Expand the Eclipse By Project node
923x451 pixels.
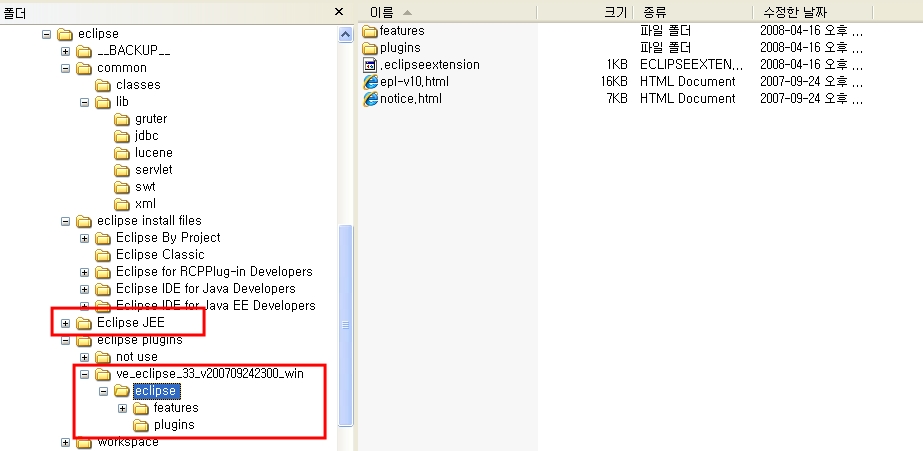point(84,238)
